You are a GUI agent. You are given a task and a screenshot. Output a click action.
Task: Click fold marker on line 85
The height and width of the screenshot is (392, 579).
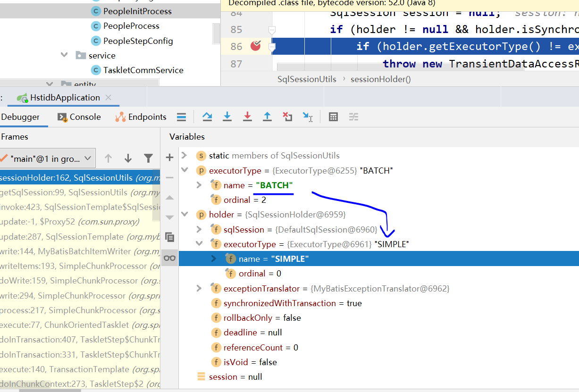click(x=272, y=30)
